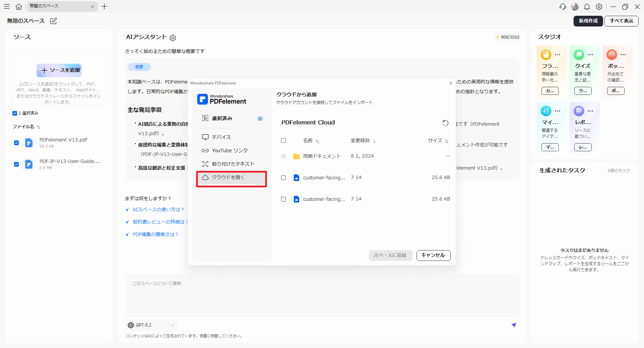Click the report card's レ... button
The width and height of the screenshot is (644, 348).
583,147
